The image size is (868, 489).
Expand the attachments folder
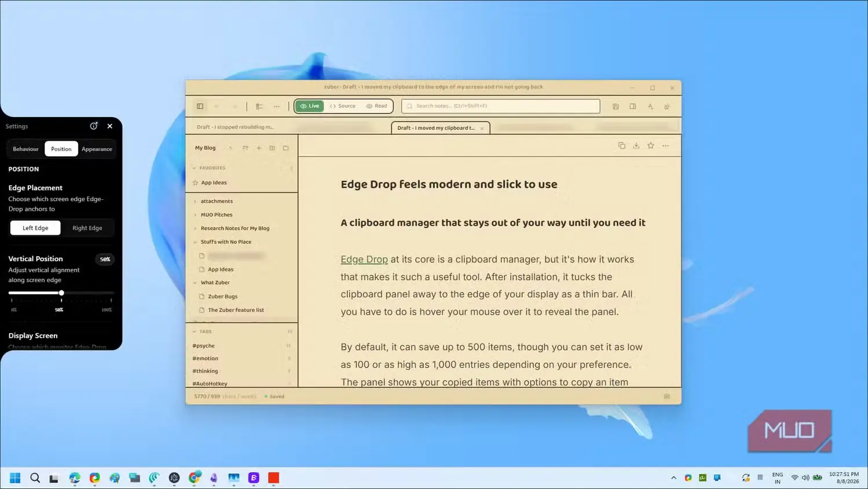(195, 201)
